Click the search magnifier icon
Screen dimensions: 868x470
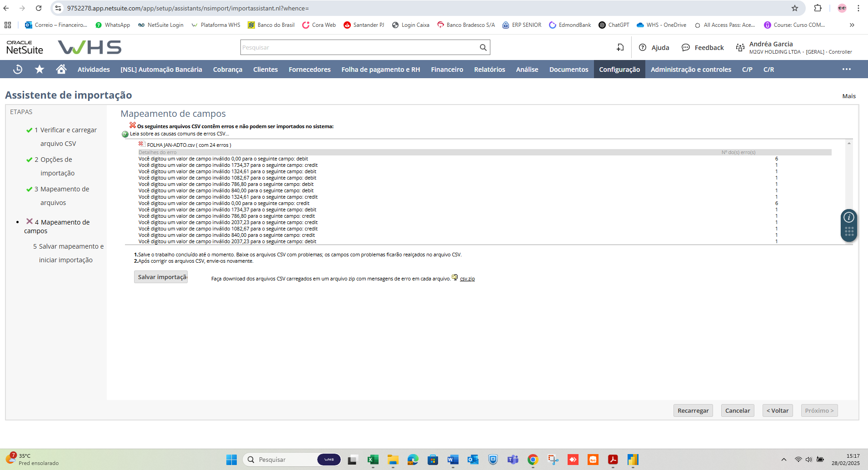click(x=483, y=47)
